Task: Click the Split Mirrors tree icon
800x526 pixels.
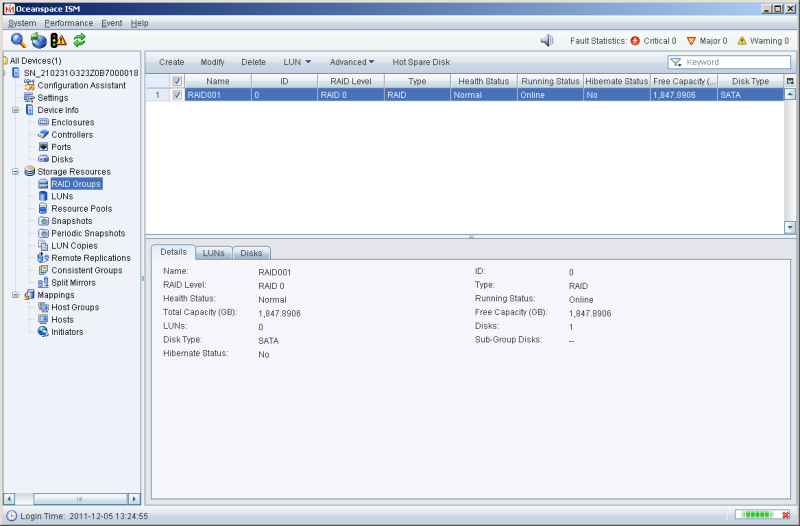Action: click(43, 282)
